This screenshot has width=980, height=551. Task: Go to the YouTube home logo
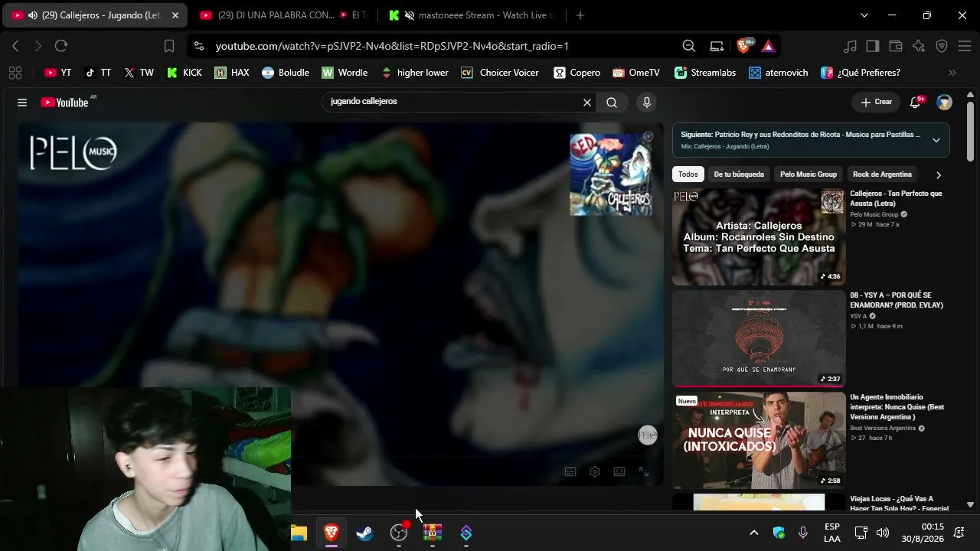point(64,103)
